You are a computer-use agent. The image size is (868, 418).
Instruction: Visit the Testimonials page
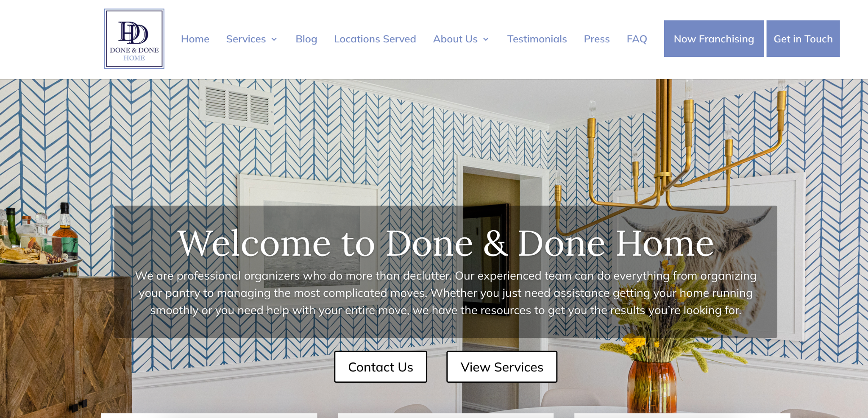coord(537,39)
